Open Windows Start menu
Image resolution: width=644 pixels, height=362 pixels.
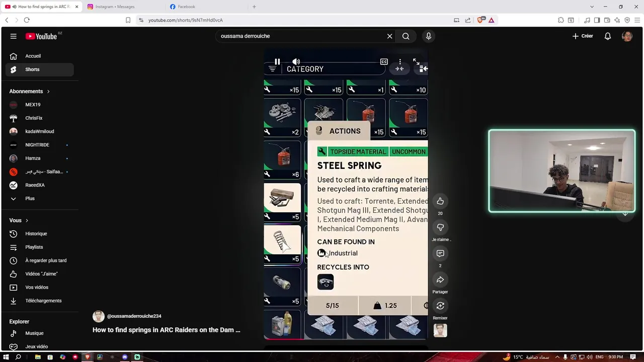click(6, 357)
